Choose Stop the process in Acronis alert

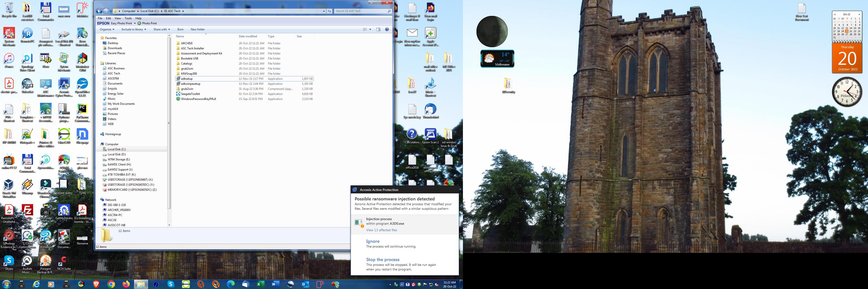(382, 259)
